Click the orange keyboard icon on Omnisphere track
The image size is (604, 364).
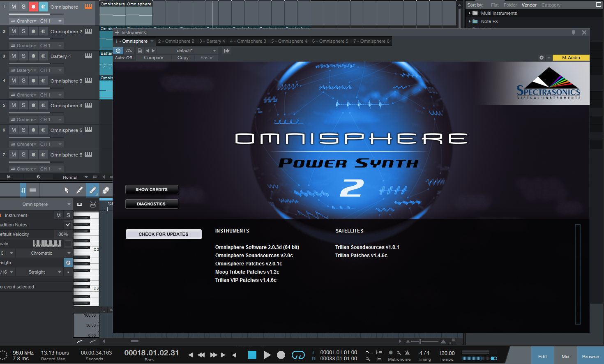click(x=88, y=7)
